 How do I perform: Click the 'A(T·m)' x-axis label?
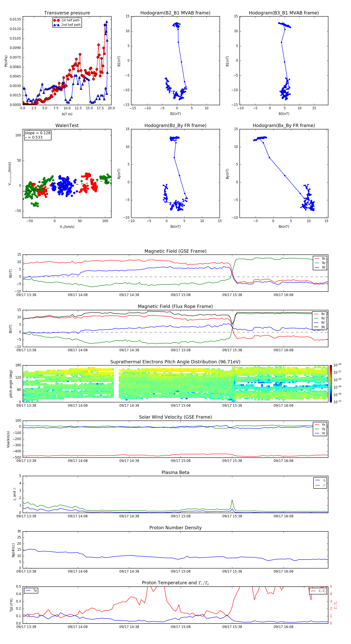point(67,114)
